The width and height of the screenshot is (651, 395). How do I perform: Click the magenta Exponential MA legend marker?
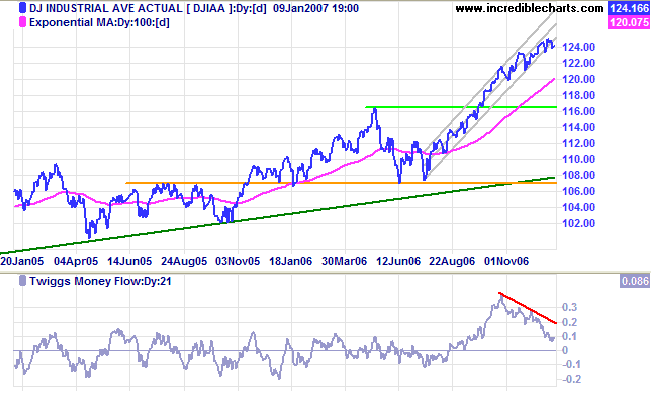click(22, 22)
